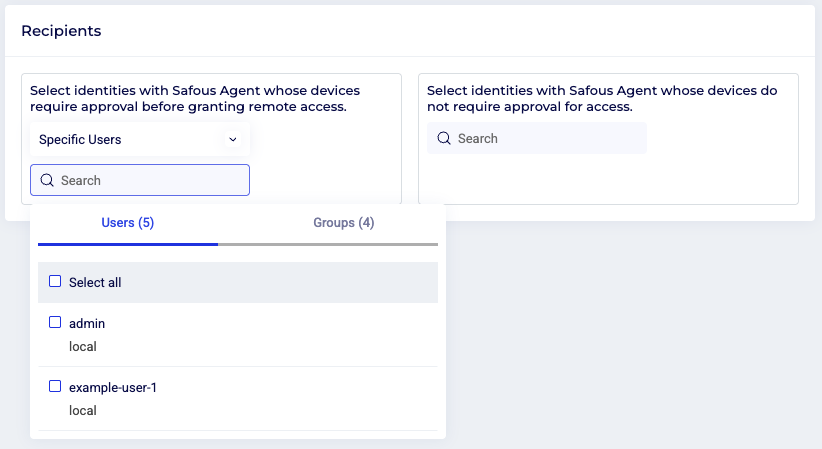Select the admin user name

tap(87, 324)
